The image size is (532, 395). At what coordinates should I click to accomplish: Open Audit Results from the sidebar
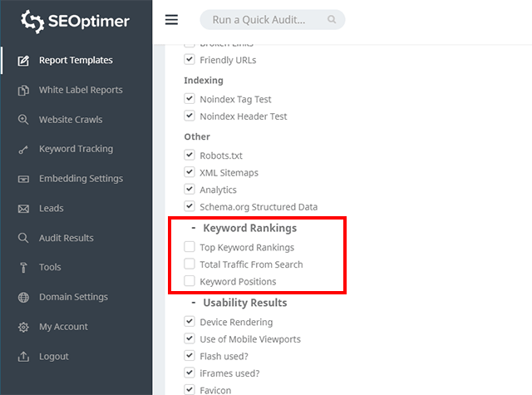(x=66, y=238)
